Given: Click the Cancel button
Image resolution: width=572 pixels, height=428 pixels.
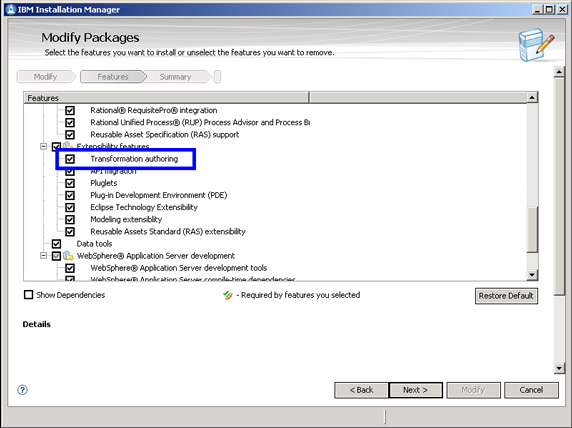Looking at the screenshot, I should click(x=531, y=390).
